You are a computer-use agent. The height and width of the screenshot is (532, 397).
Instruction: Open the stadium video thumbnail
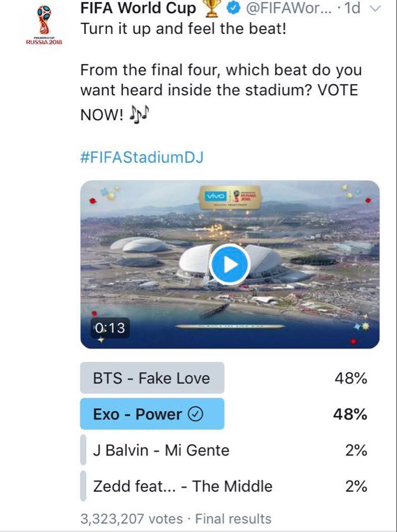pyautogui.click(x=230, y=264)
